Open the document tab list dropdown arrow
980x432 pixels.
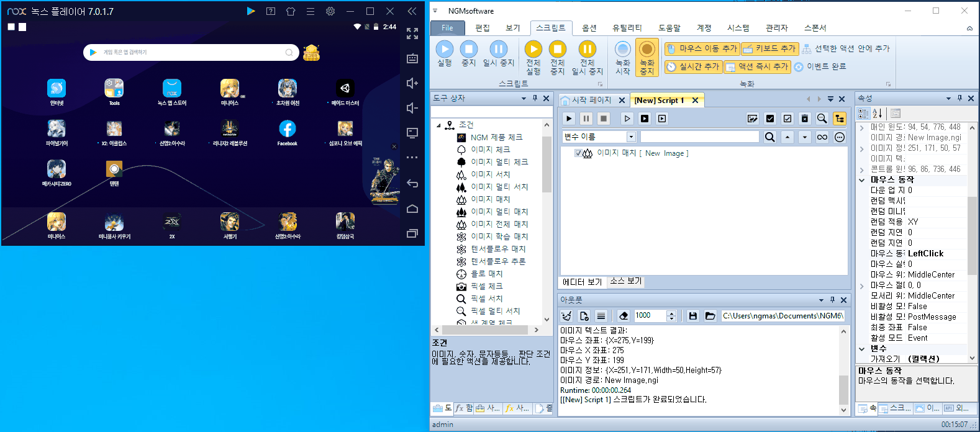tap(830, 99)
